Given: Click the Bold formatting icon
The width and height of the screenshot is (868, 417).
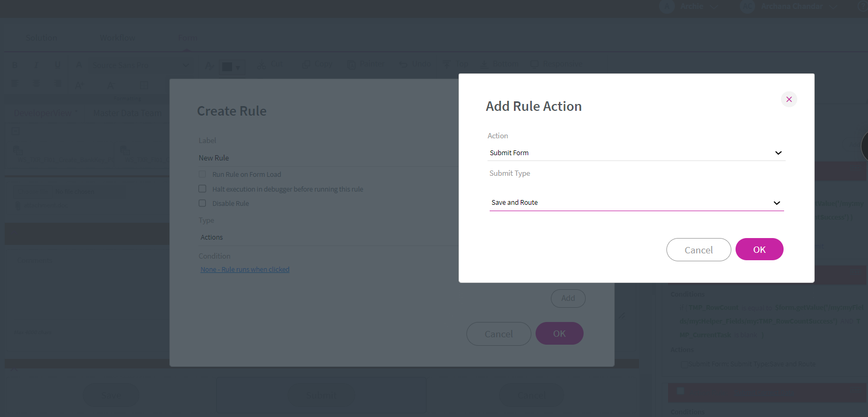Looking at the screenshot, I should [x=15, y=65].
